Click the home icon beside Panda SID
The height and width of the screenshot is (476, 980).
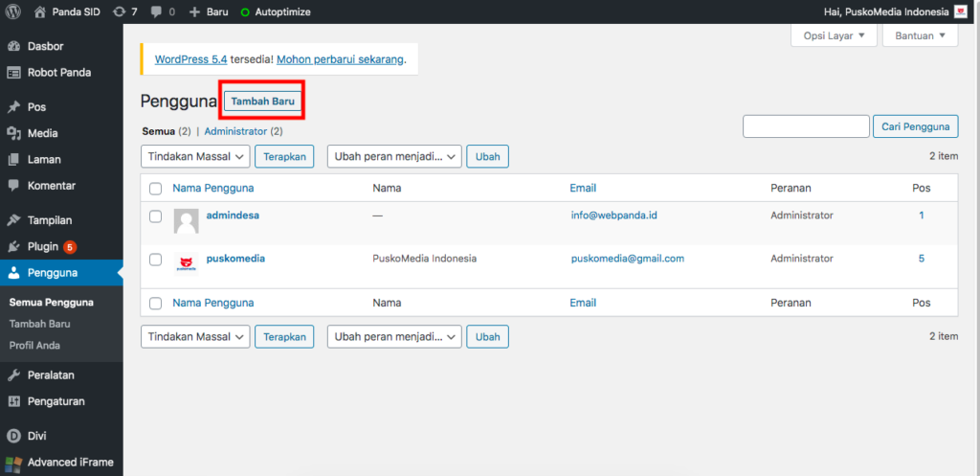40,11
